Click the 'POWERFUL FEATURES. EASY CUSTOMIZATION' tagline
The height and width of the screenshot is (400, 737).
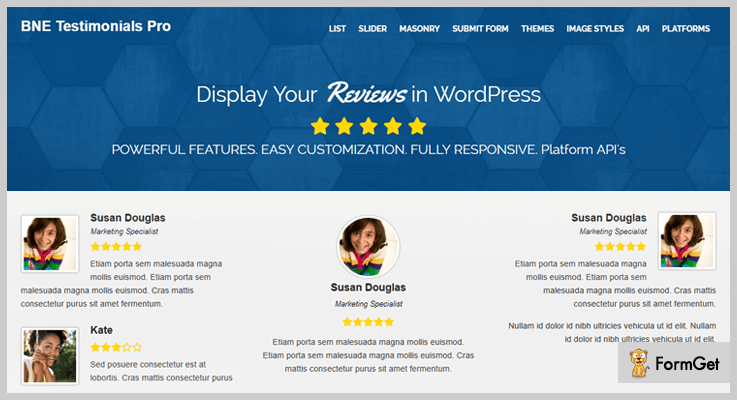[368, 149]
